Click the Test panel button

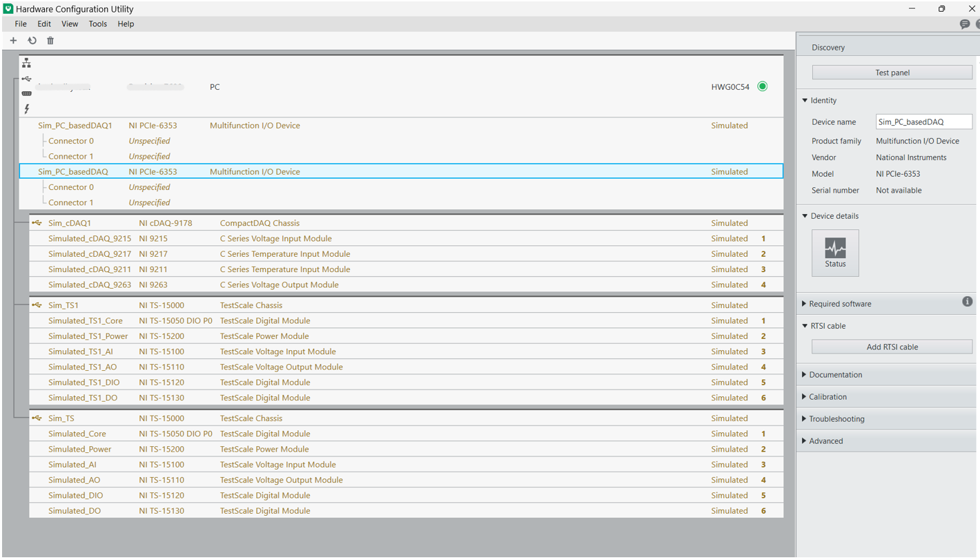tap(892, 73)
